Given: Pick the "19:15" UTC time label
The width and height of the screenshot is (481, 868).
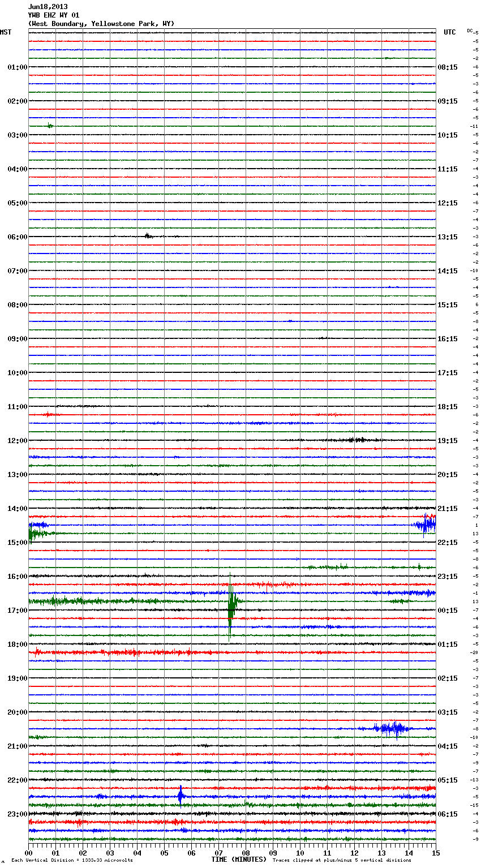Looking at the screenshot, I should click(x=448, y=441).
